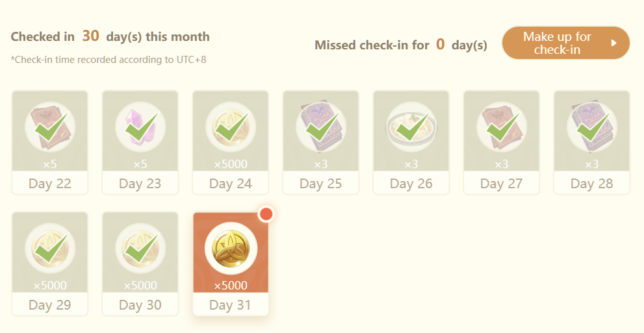This screenshot has height=333, width=644.
Task: Select the Day 30 checked coin icon
Action: (140, 249)
